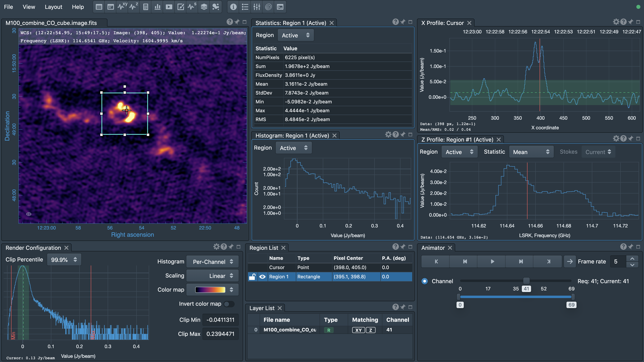Viewport: 644px width, 362px height.
Task: Open Statistic Mean dropdown in Z Profile
Action: [531, 152]
